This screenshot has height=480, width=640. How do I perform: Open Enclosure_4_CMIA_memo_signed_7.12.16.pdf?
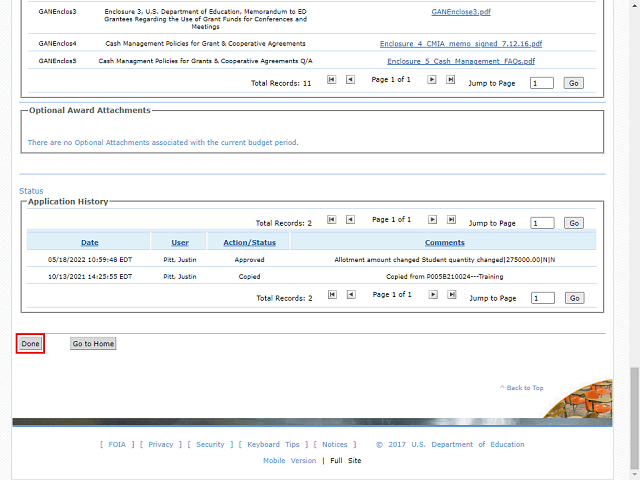[x=461, y=44]
